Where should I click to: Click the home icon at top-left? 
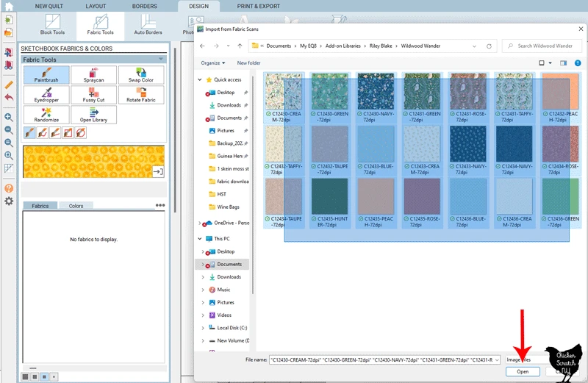pyautogui.click(x=9, y=6)
